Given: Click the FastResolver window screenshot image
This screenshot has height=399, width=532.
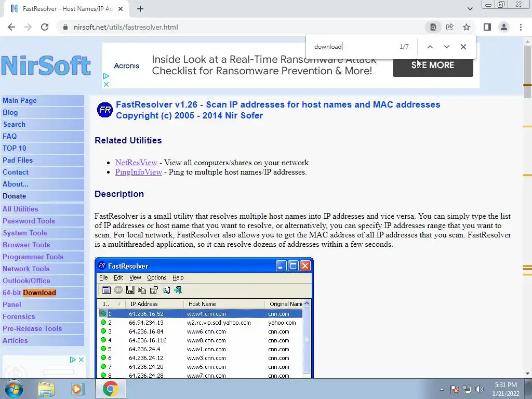Looking at the screenshot, I should pyautogui.click(x=204, y=318).
